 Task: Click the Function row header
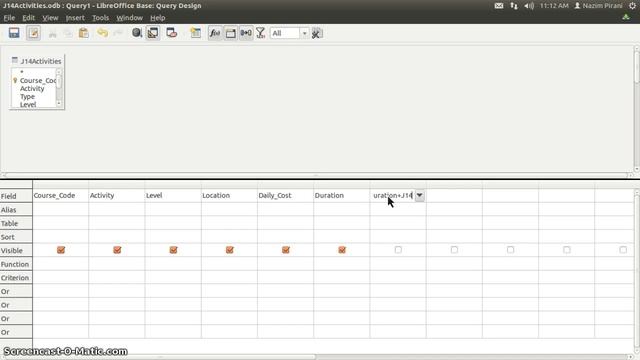coord(16,264)
